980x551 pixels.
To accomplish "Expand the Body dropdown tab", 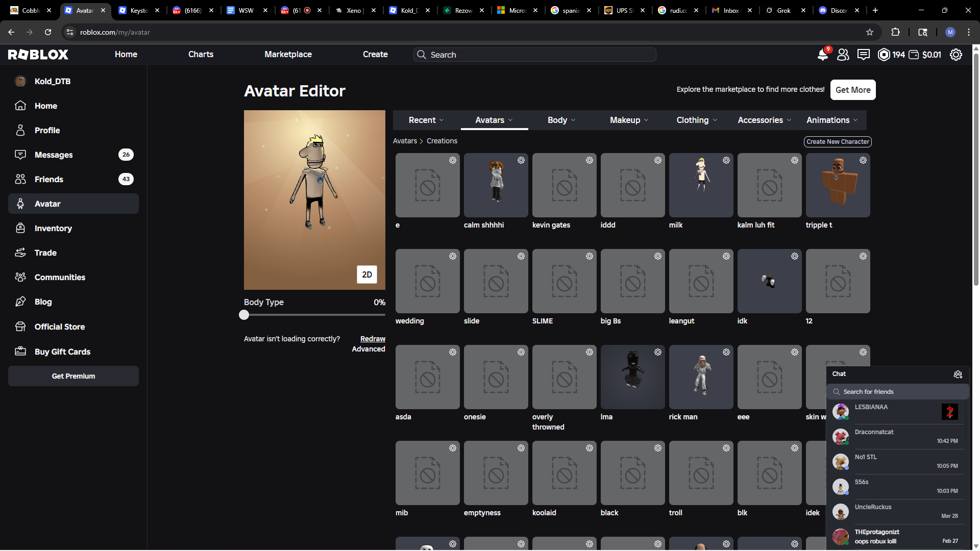I will [561, 120].
